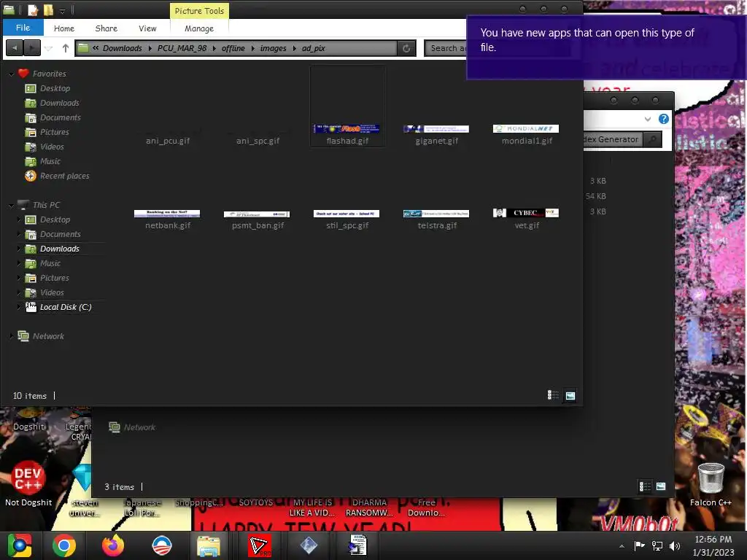
Task: Jump to offline breadcrumb segment
Action: (233, 48)
